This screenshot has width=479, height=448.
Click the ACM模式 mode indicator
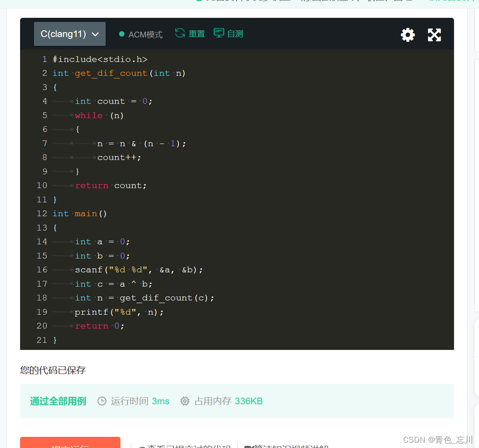point(141,34)
